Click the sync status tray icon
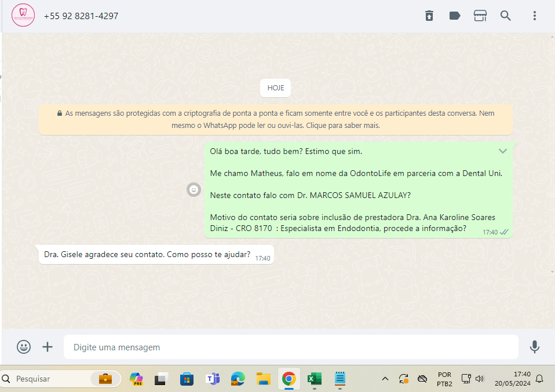Viewport: 555px width, 392px height. point(404,379)
